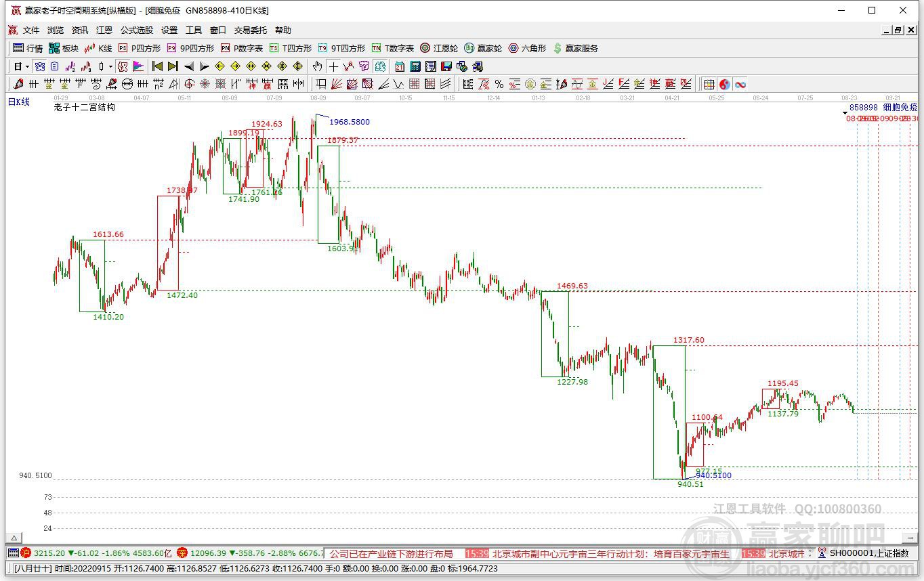Choose the Gann fan lines tool
Screen dimensions: 924x581
(x=336, y=84)
